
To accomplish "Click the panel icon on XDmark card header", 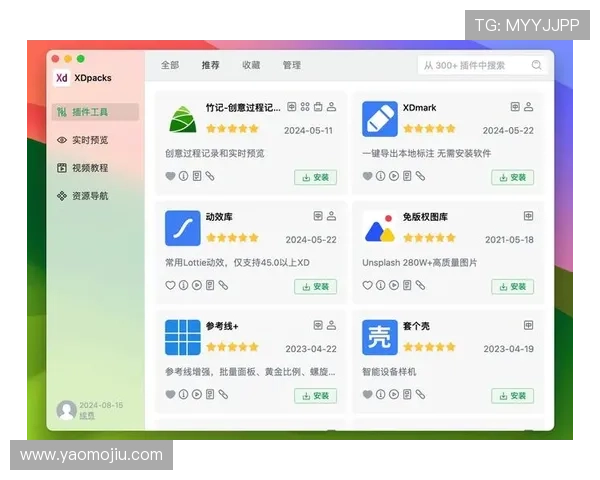I will 515,107.
